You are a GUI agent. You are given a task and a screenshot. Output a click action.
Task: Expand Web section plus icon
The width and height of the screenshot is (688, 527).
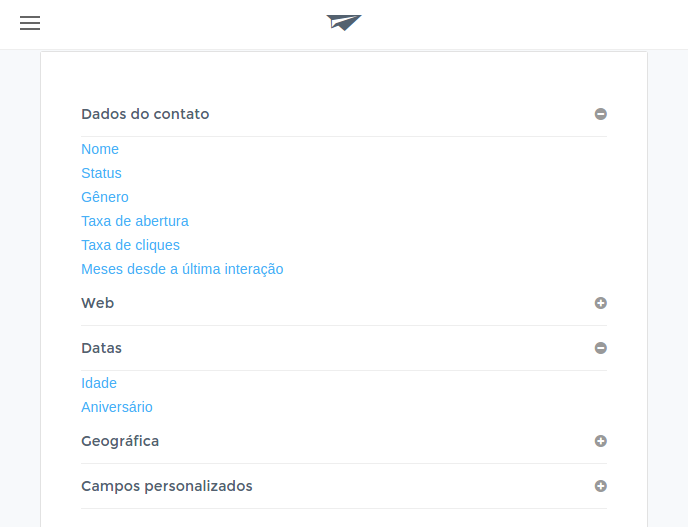coord(601,303)
